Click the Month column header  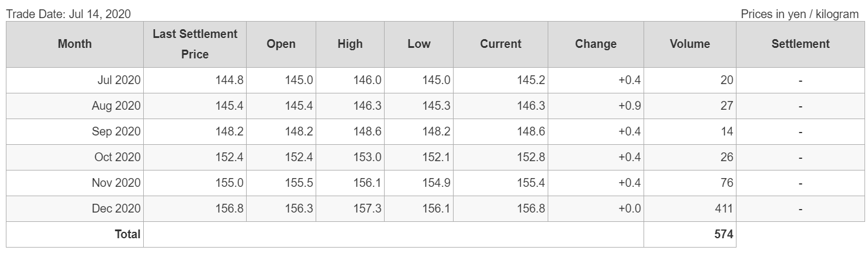point(75,44)
